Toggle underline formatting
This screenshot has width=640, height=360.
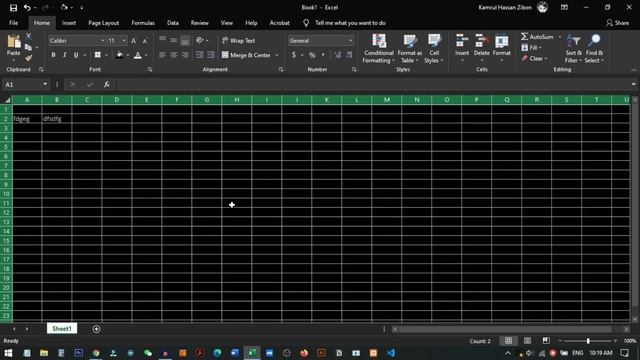(76, 55)
